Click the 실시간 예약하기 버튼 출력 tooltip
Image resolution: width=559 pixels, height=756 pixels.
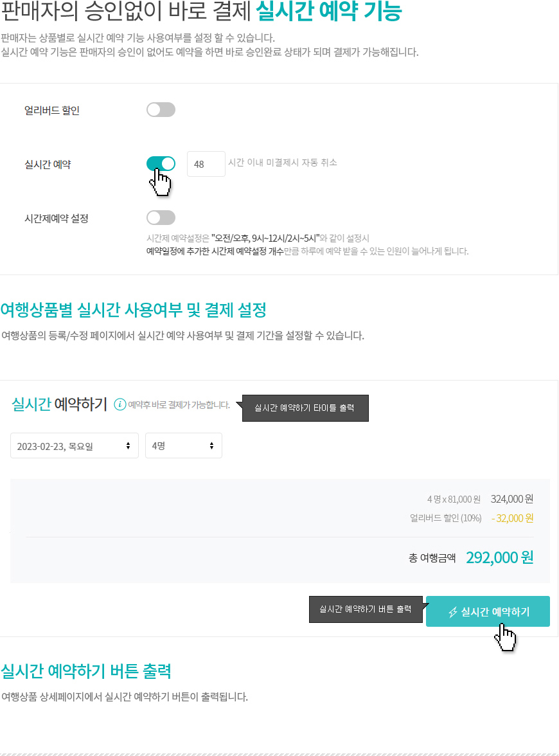366,609
